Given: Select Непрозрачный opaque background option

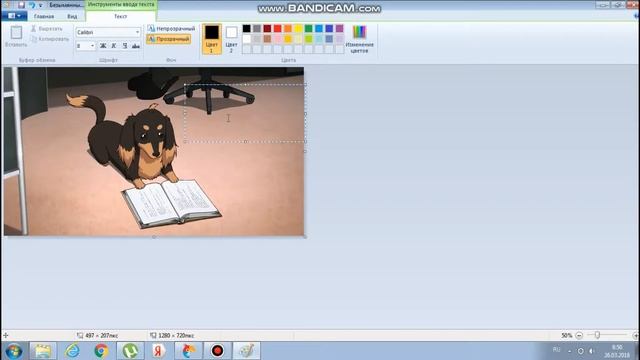Looking at the screenshot, I should tap(171, 29).
